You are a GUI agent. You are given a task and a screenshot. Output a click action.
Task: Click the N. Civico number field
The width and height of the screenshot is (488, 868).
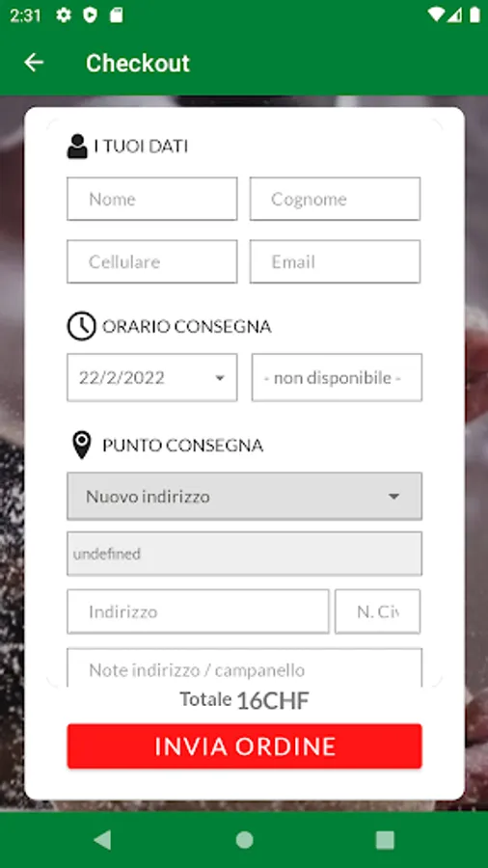377,611
